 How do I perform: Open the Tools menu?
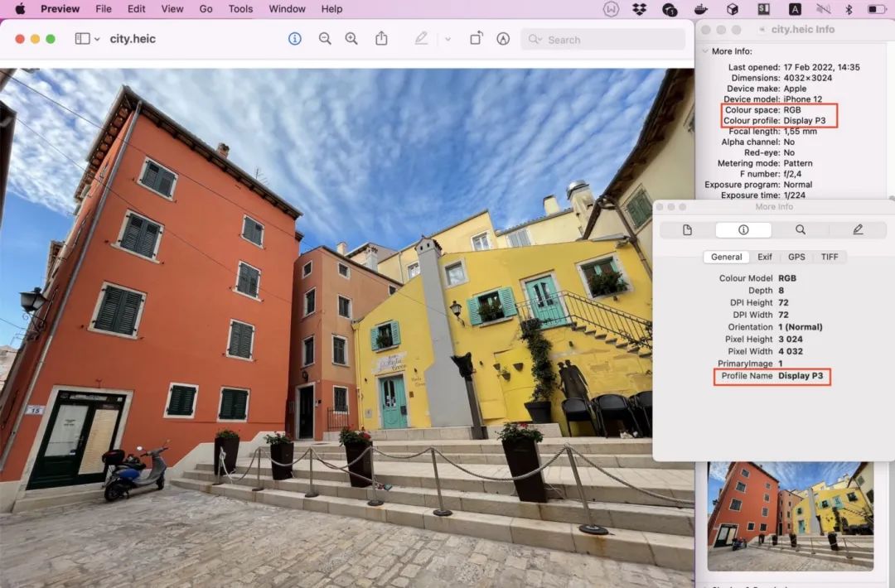pyautogui.click(x=240, y=9)
